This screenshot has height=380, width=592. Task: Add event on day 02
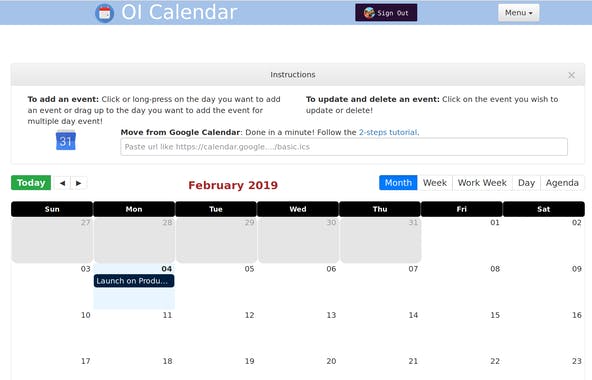point(544,240)
